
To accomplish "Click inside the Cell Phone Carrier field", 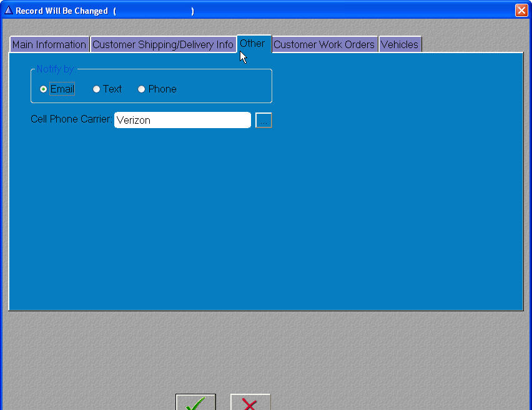I will (182, 120).
